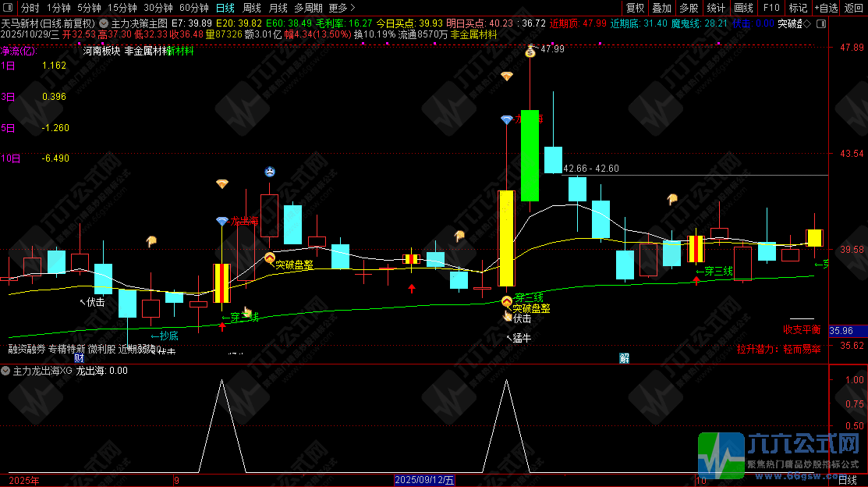Image resolution: width=868 pixels, height=487 pixels.
Task: Expand the 主力龙出海XG sub-indicator dropdown
Action: pyautogui.click(x=6, y=371)
